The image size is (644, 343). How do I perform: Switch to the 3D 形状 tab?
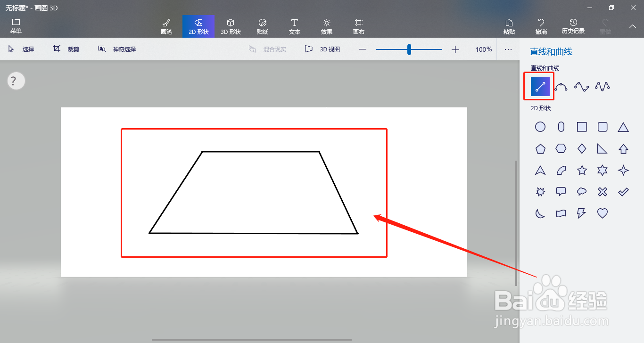pyautogui.click(x=231, y=26)
